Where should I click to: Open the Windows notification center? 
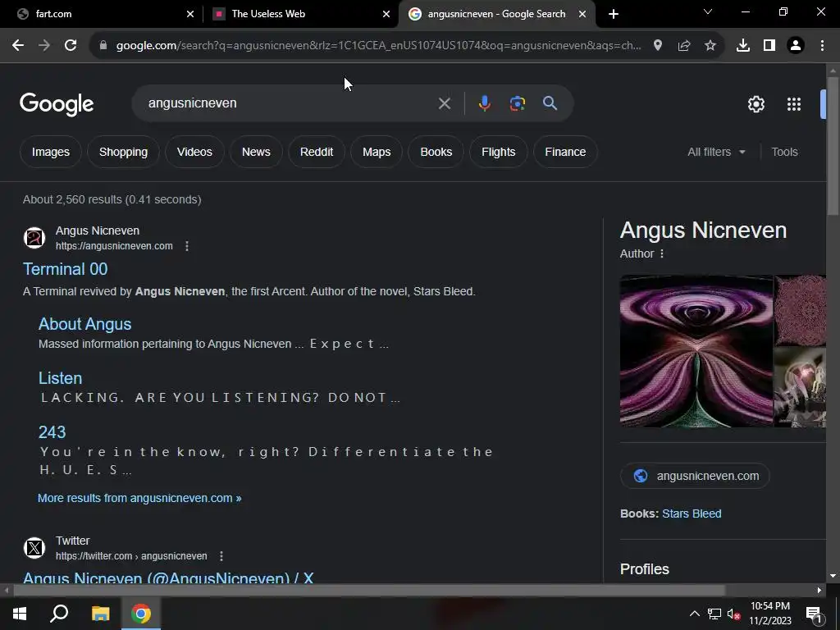(x=814, y=614)
